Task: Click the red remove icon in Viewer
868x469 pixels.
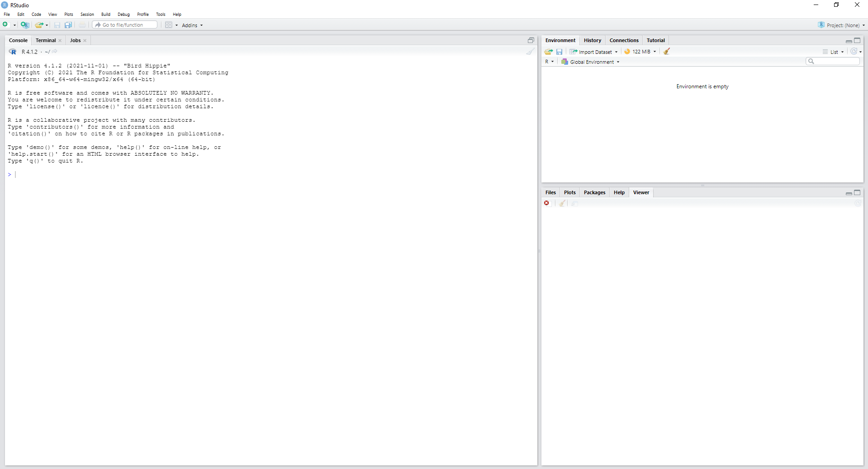Action: 547,203
